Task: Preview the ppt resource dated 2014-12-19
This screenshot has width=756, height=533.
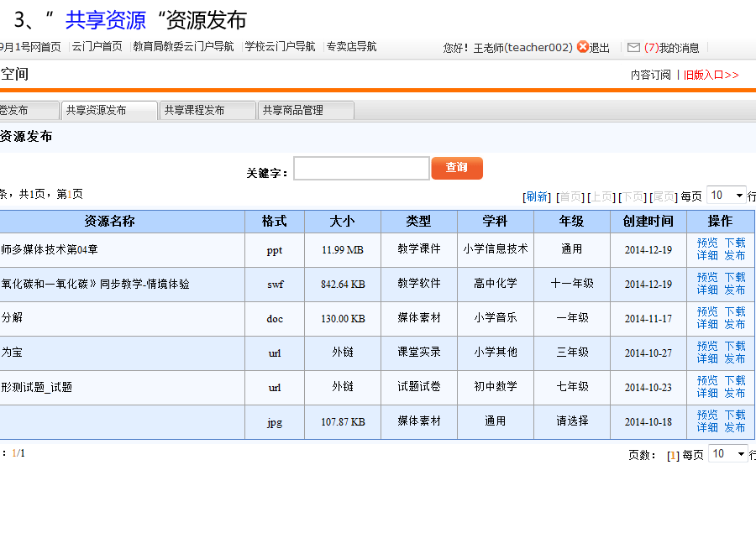Action: (706, 243)
